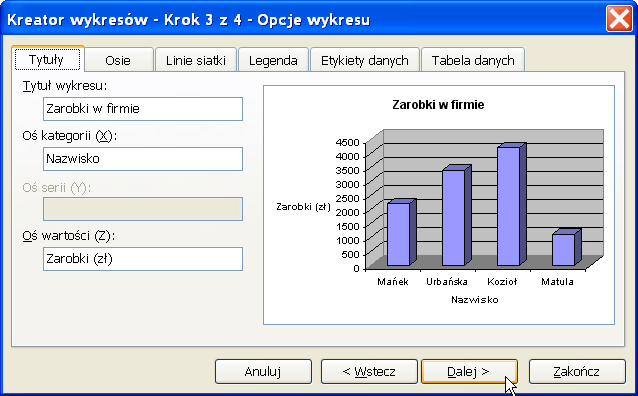The image size is (638, 396).
Task: Click the Kozioł bar in the chart preview
Action: [511, 204]
